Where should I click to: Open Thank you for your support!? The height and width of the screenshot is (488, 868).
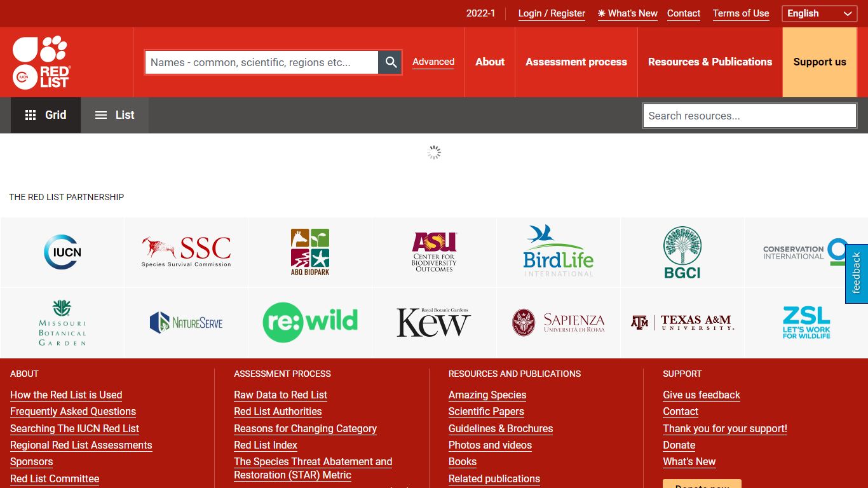[x=725, y=428]
